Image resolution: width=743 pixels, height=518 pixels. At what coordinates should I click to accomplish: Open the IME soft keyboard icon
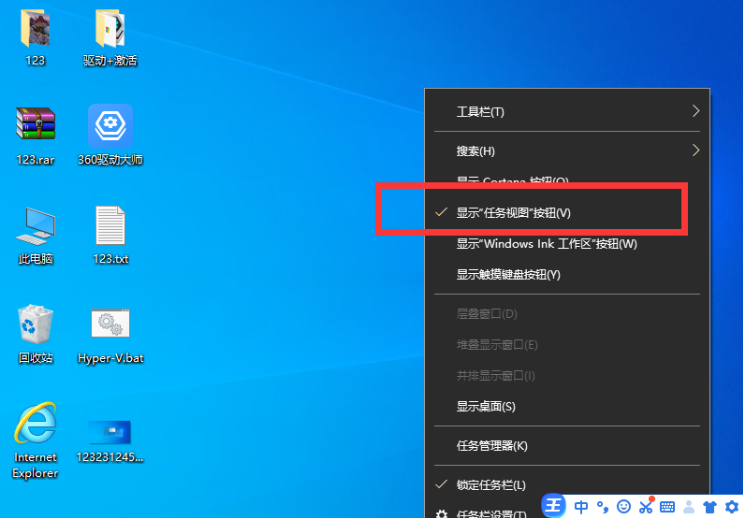[x=667, y=506]
